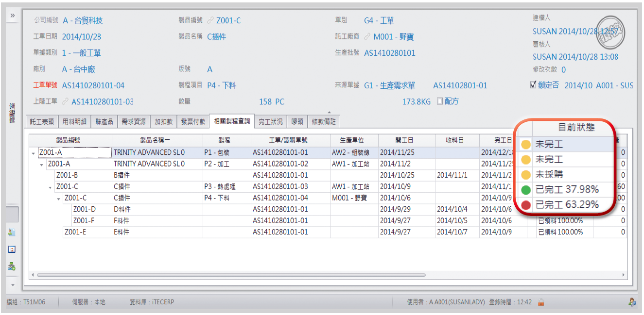Open the 需求資源 tab

coord(133,121)
